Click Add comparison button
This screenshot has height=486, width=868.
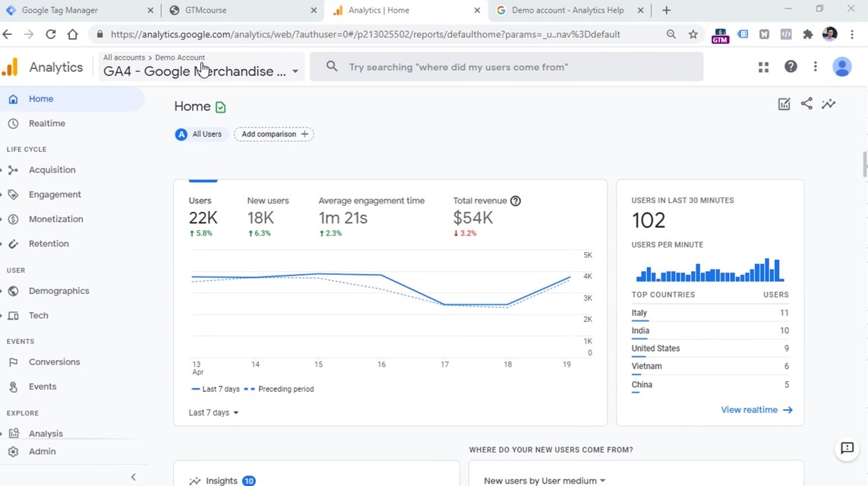tap(274, 134)
